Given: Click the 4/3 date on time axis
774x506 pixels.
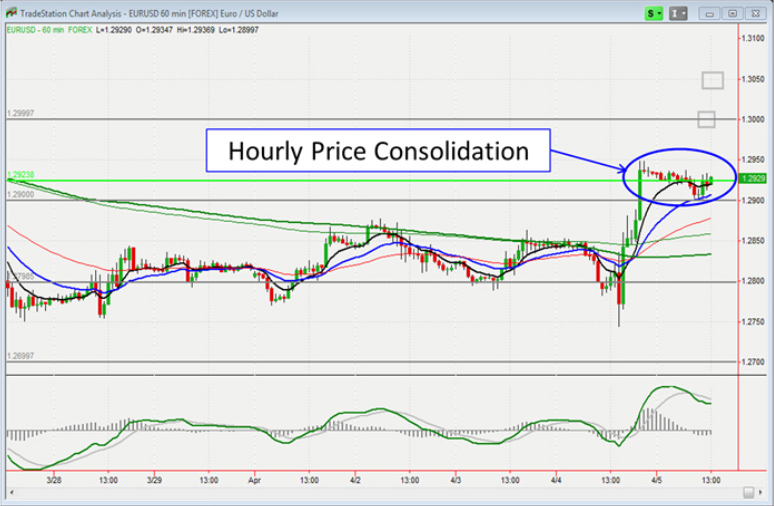Looking at the screenshot, I should (x=456, y=480).
